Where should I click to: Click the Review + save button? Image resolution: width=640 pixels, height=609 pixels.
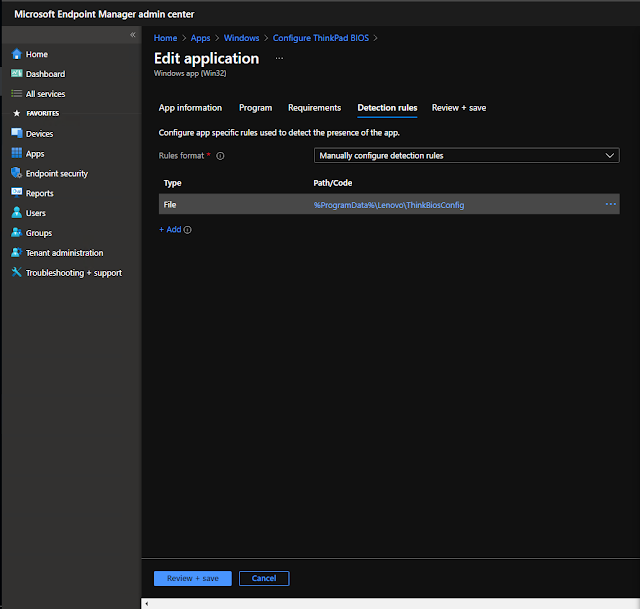tap(193, 578)
